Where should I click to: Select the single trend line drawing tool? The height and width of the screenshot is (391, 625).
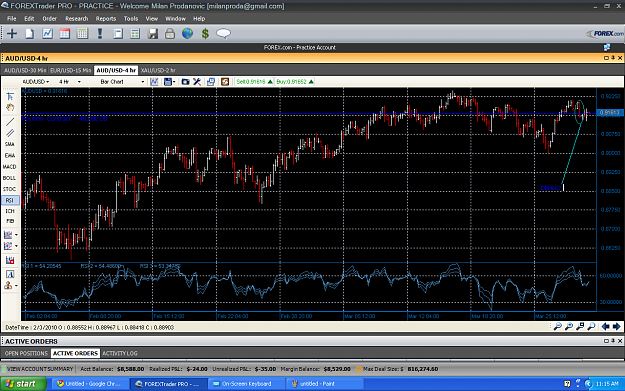[10, 122]
